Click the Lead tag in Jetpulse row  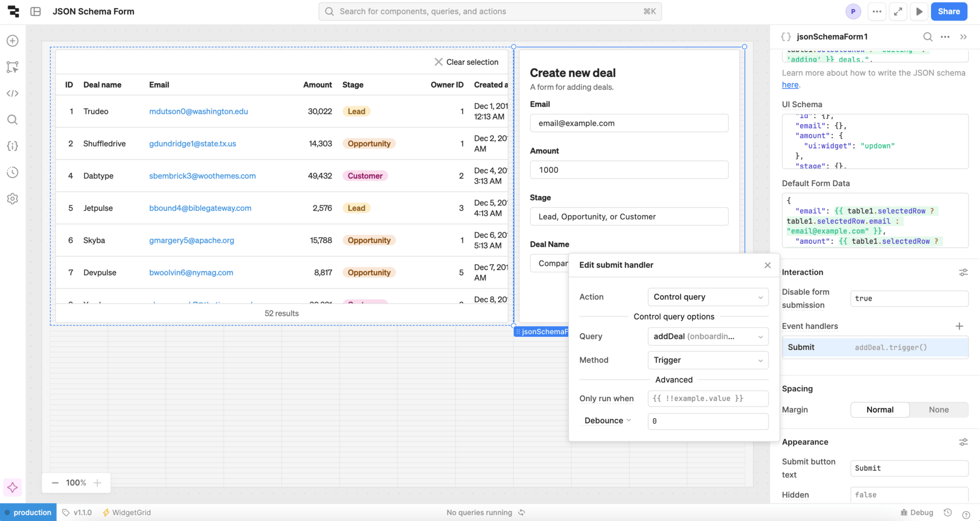356,208
